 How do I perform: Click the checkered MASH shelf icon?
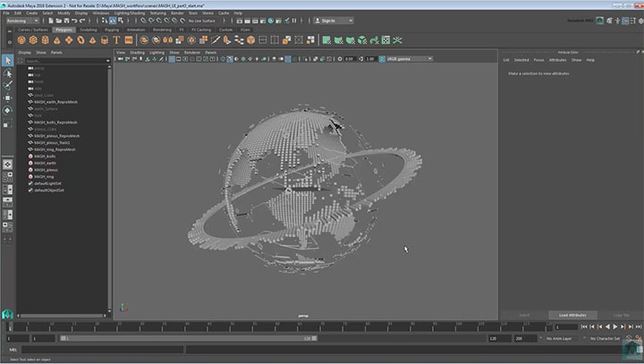point(386,40)
